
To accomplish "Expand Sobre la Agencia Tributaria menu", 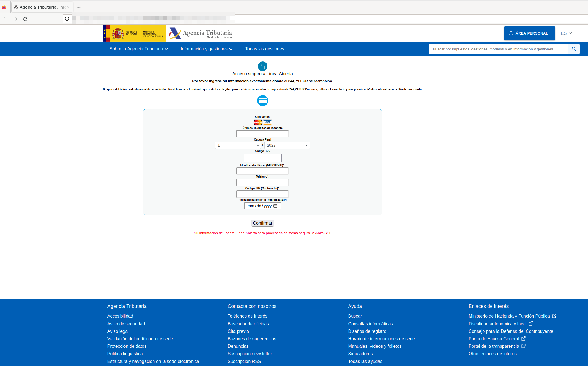I will pos(138,49).
